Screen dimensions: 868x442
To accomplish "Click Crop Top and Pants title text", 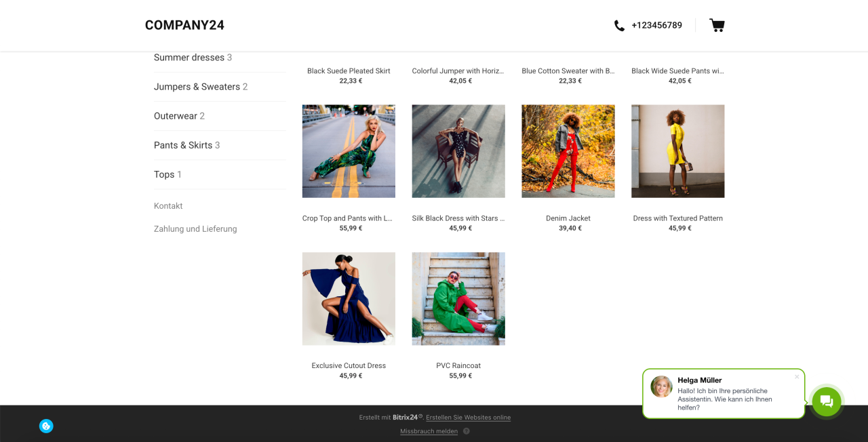I will click(347, 218).
